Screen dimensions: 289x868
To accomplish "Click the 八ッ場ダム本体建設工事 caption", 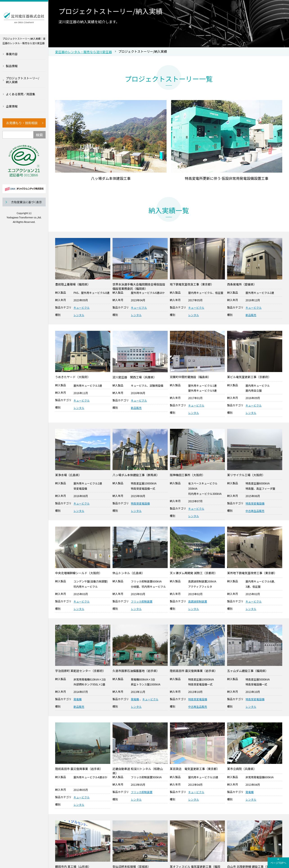I will tap(111, 179).
